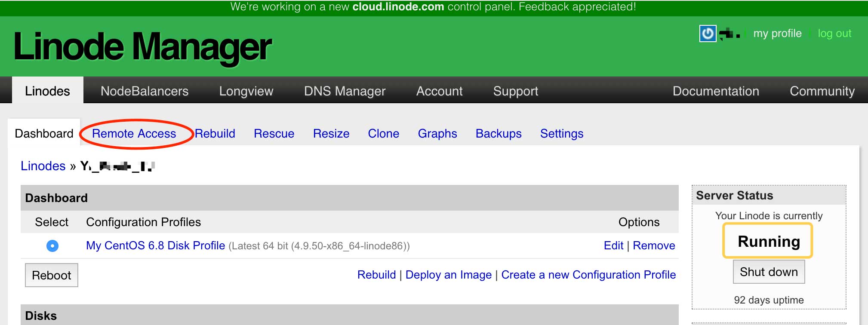Open the Remote Access sub-tab
The image size is (868, 325).
(134, 134)
